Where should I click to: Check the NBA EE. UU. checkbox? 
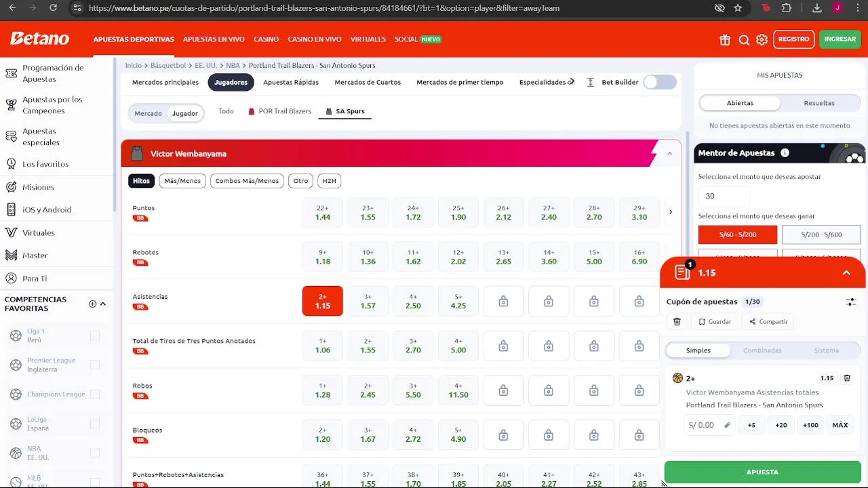tap(95, 453)
